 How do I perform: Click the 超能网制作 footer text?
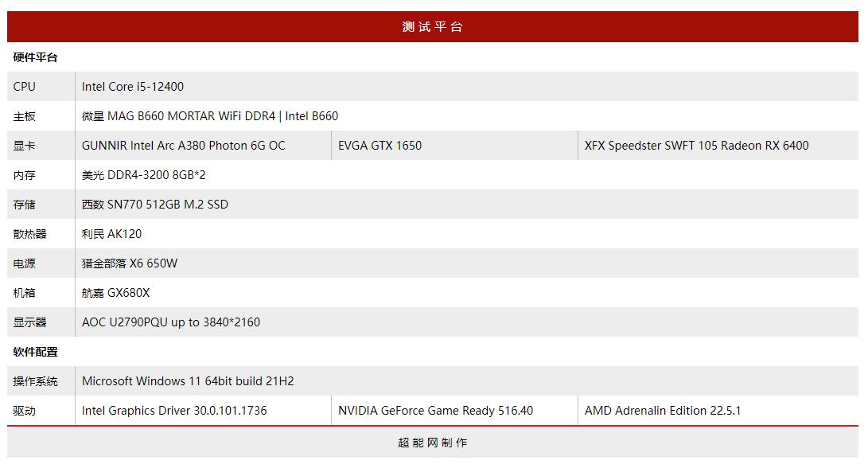432,443
